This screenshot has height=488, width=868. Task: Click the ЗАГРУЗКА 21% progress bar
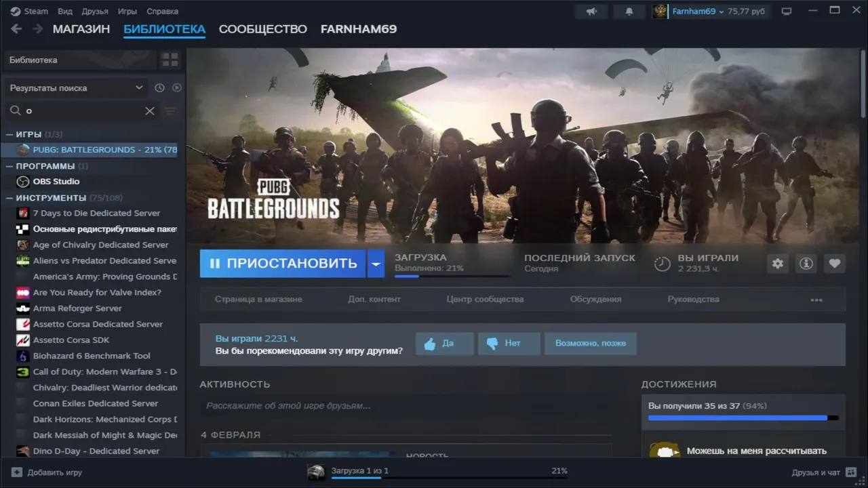[x=452, y=277]
